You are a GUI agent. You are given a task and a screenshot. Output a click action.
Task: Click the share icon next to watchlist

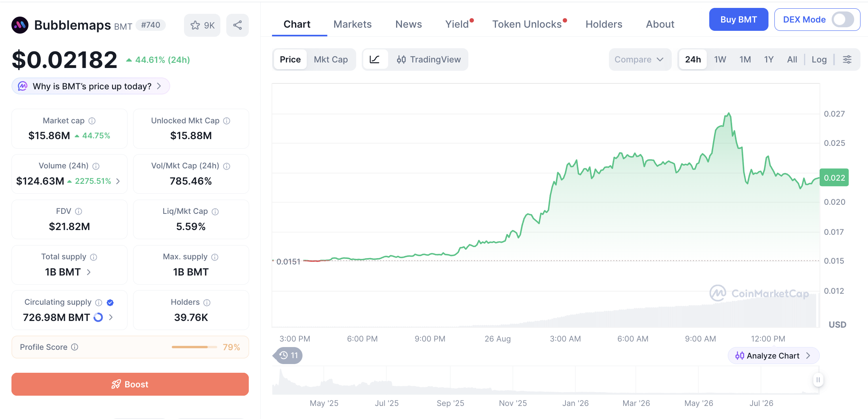[237, 25]
